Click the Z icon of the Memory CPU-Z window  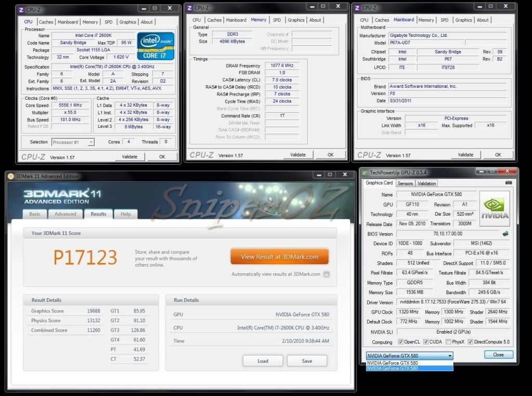[x=189, y=8]
